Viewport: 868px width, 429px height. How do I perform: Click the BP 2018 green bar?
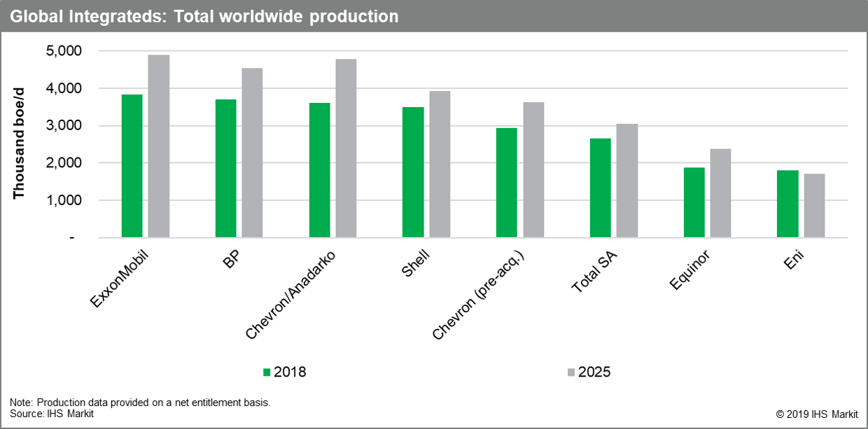click(x=225, y=169)
